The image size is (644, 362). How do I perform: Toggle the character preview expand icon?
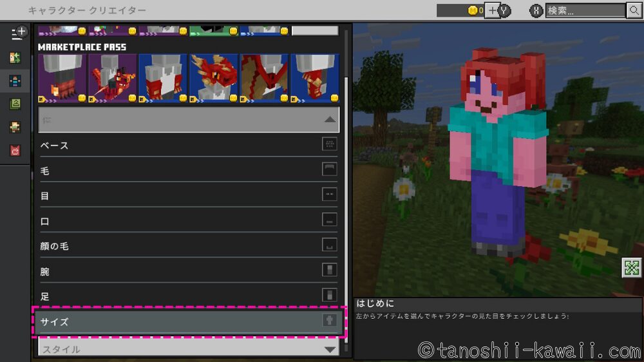pos(631,268)
